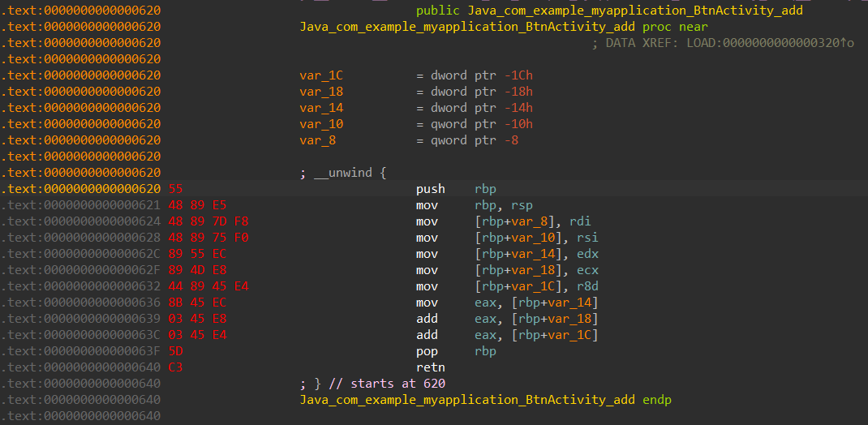Click address .text:000000000000062F
This screenshot has width=868, height=425.
(x=81, y=270)
